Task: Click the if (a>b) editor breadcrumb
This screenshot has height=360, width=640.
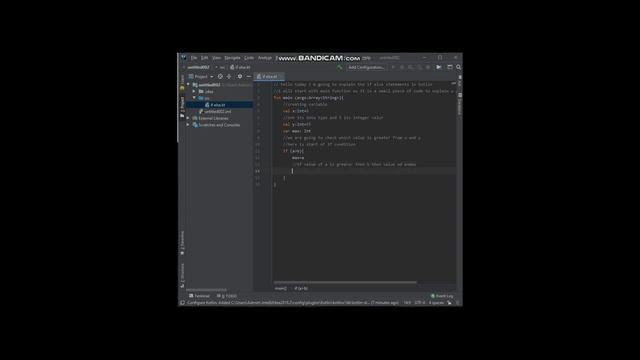Action: pos(301,288)
